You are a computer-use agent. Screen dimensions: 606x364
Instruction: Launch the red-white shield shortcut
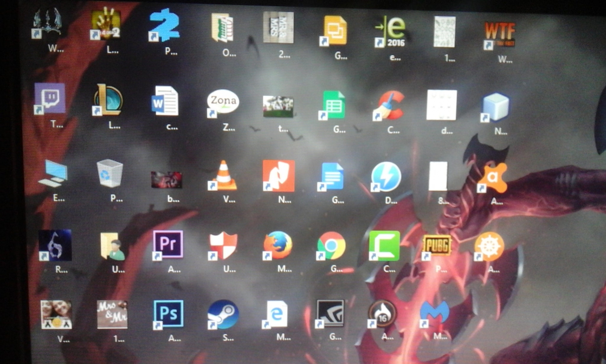(223, 246)
